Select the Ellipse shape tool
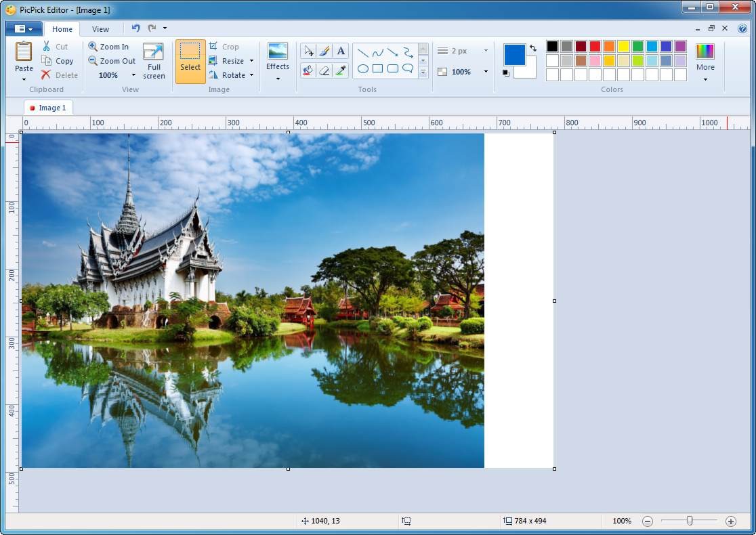This screenshot has height=535, width=756. (x=363, y=70)
